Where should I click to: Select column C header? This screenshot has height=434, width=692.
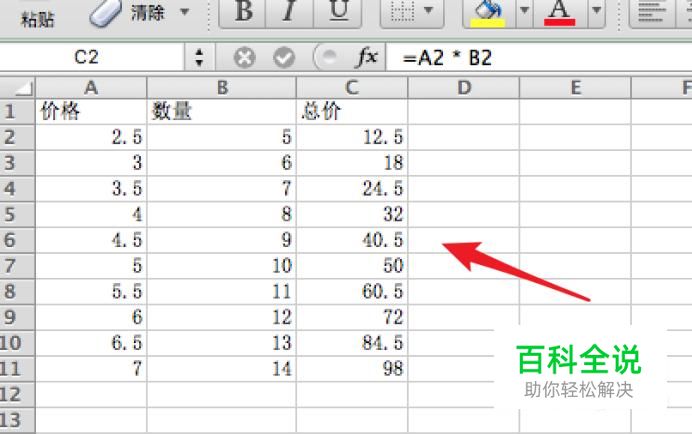(x=352, y=87)
